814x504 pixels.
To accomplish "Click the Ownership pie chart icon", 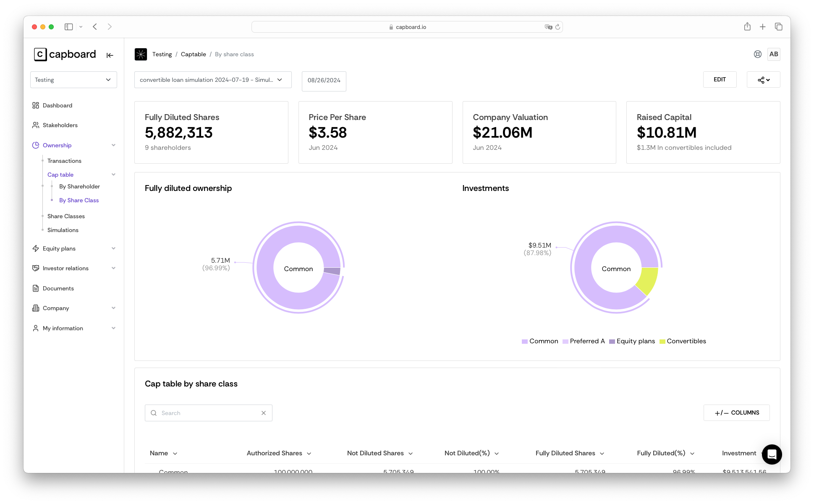I will point(36,145).
